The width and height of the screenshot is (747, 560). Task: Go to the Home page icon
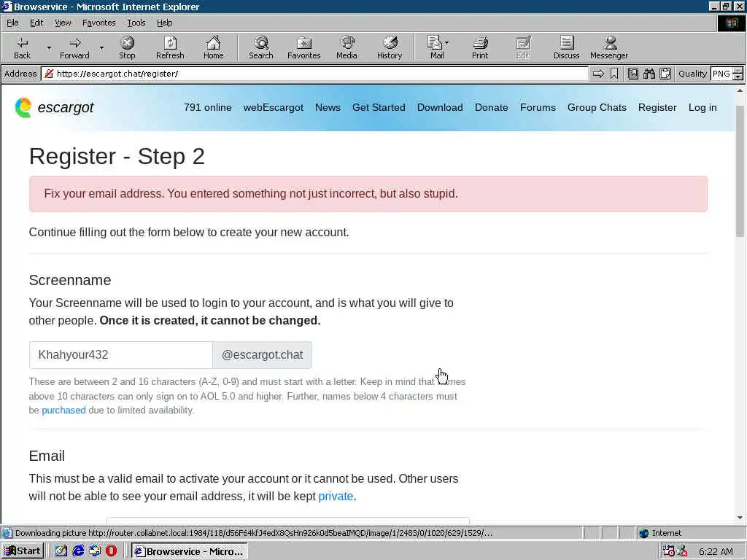click(214, 47)
